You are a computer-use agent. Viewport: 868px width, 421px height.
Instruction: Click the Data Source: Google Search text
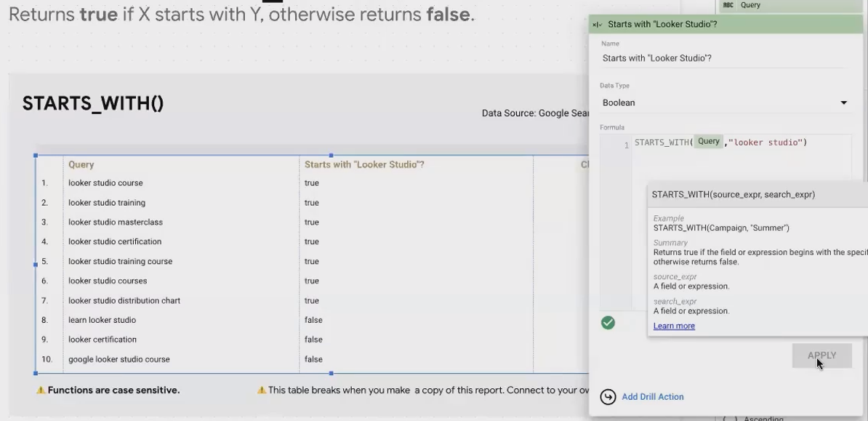coord(535,113)
